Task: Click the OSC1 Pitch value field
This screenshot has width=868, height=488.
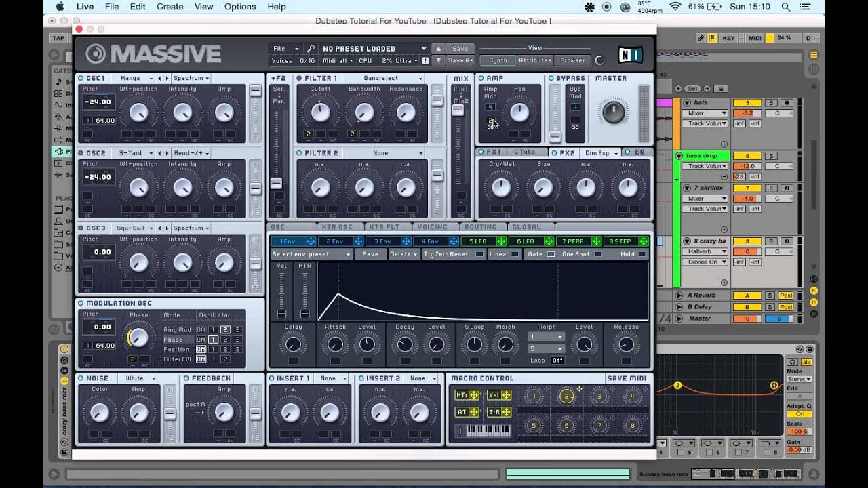Action: (98, 102)
